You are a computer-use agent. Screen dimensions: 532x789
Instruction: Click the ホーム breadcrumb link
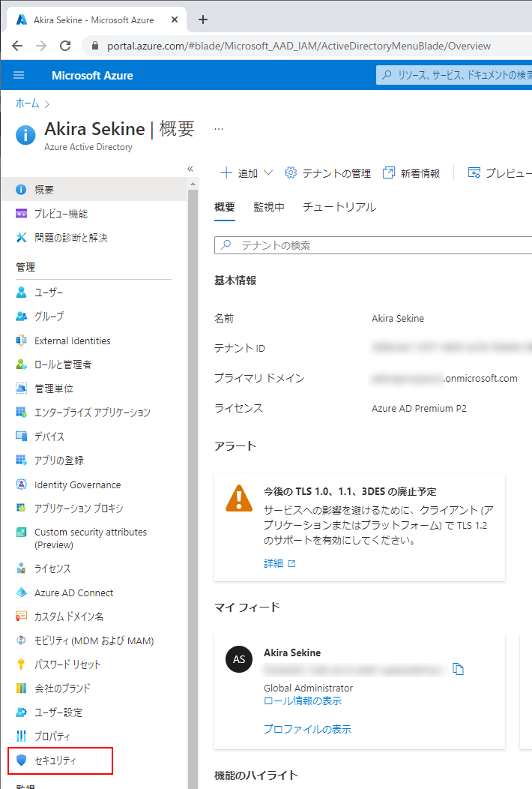[x=27, y=103]
